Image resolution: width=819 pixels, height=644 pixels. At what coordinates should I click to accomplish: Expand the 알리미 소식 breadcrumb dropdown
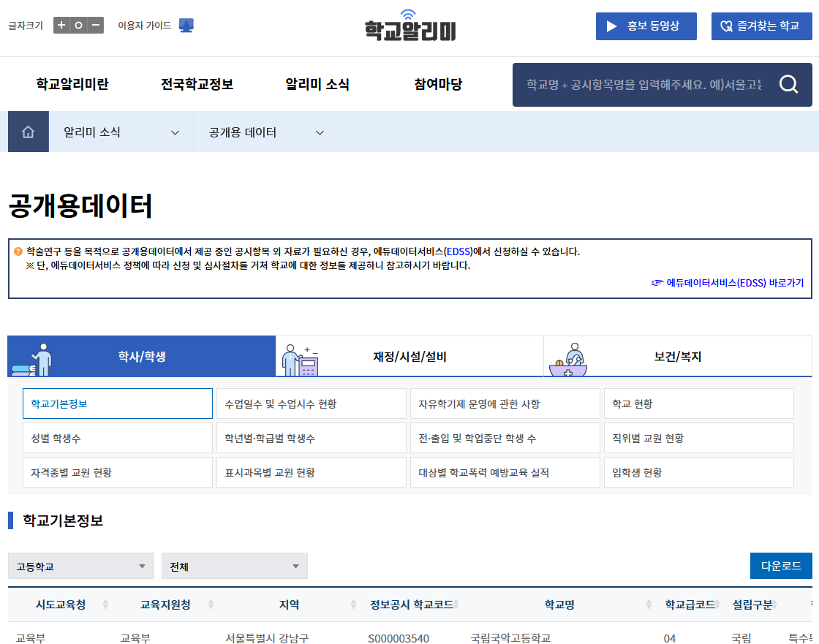point(175,132)
